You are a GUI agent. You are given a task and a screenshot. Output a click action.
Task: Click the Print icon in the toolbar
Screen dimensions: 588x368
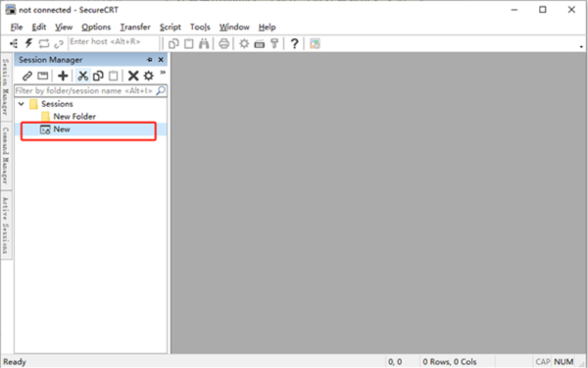(x=223, y=43)
